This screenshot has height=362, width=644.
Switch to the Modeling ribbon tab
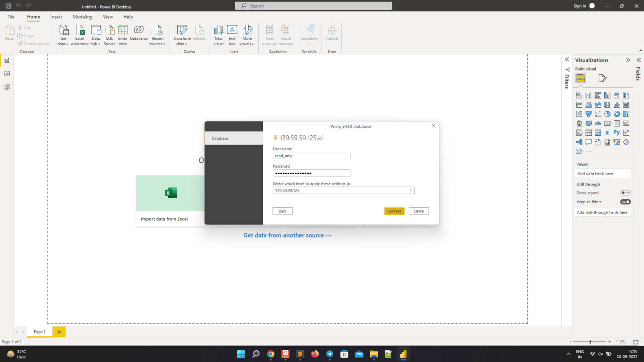[x=82, y=17]
